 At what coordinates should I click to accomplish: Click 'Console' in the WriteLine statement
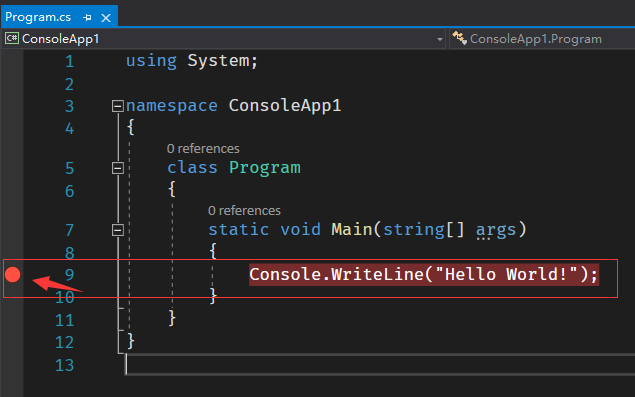pyautogui.click(x=285, y=274)
